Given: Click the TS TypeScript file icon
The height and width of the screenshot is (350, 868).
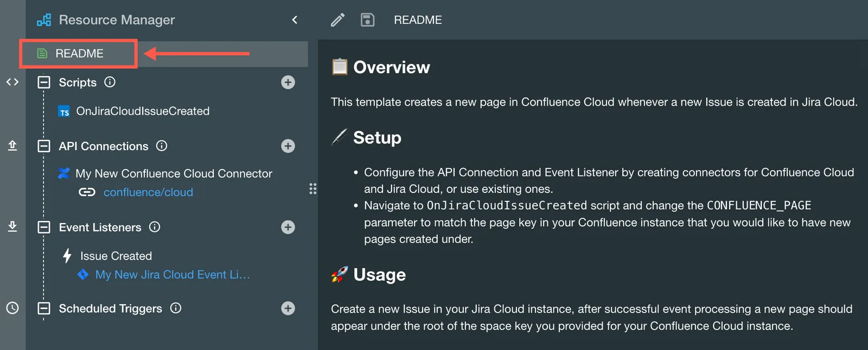Looking at the screenshot, I should pyautogui.click(x=64, y=112).
